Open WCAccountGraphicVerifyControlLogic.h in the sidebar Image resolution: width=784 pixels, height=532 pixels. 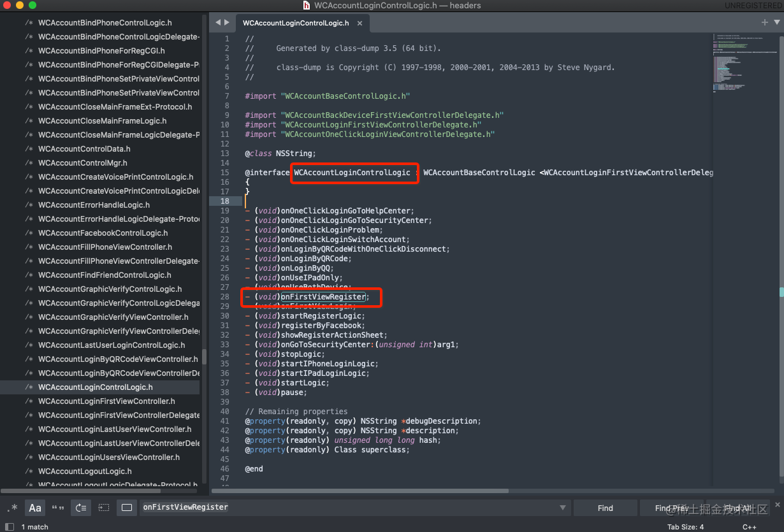[110, 289]
